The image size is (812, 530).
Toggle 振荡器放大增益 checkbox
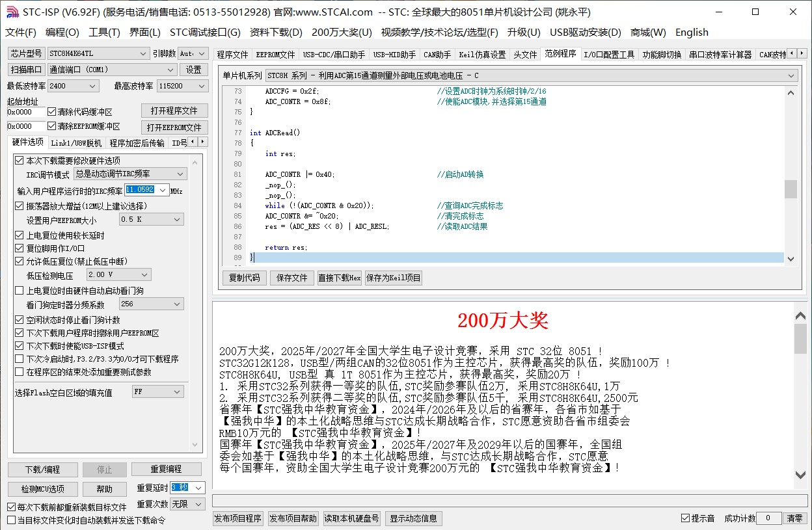coord(20,206)
